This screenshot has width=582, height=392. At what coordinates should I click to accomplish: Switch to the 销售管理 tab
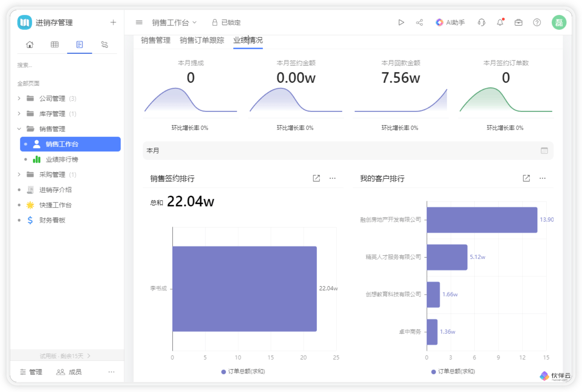tap(156, 40)
